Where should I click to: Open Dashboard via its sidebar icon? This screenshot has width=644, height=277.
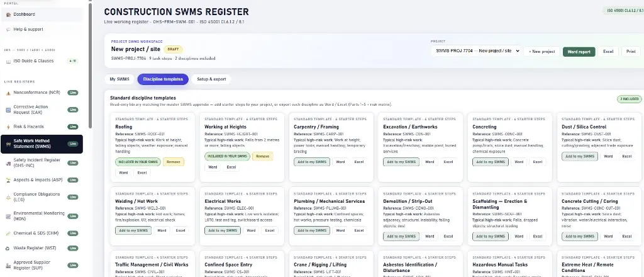pyautogui.click(x=9, y=14)
